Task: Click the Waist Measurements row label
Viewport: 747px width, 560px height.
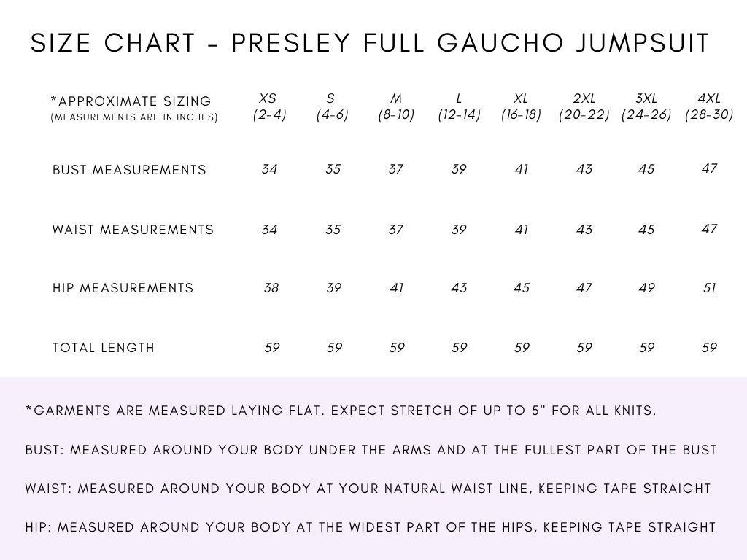Action: tap(133, 230)
